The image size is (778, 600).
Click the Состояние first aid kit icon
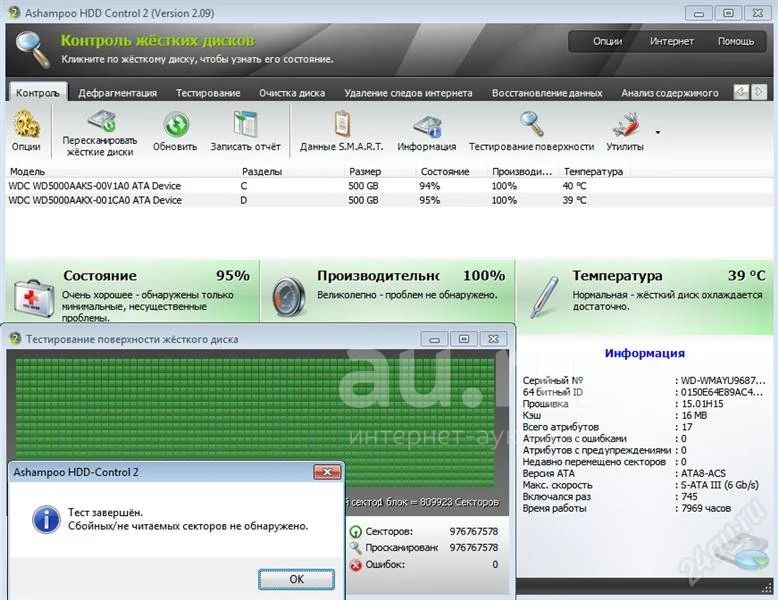pos(33,298)
